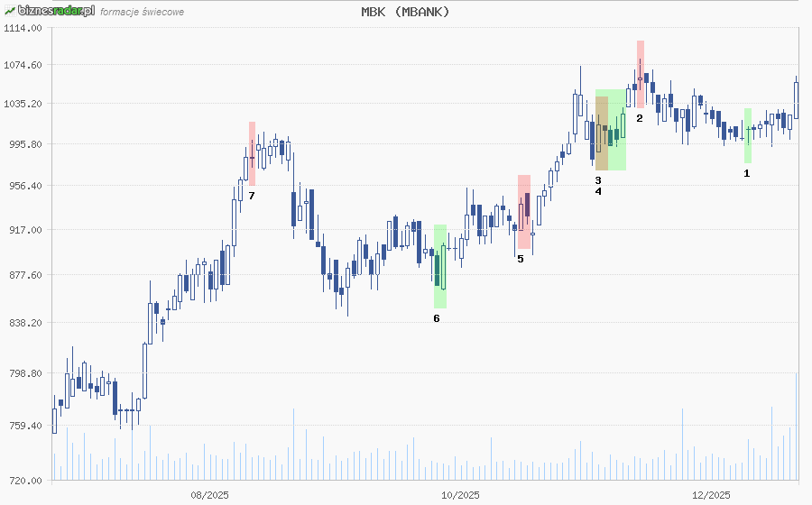This screenshot has height=505, width=812.
Task: Click the 'formacje świecowe' caption text
Action: [143, 13]
